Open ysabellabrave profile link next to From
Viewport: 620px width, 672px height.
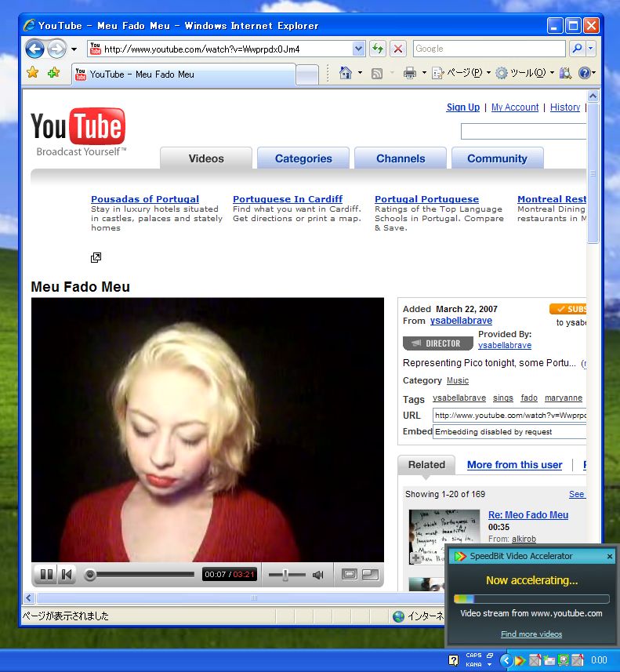tap(461, 321)
